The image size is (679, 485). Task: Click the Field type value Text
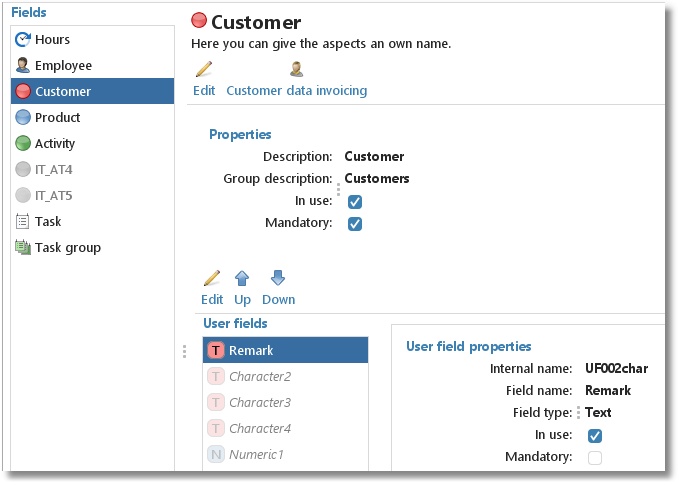click(x=598, y=413)
